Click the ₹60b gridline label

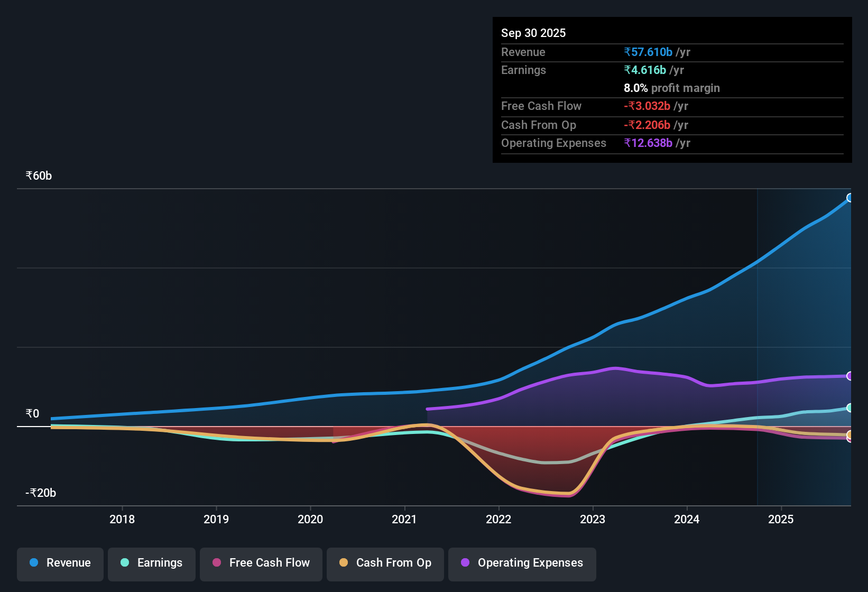point(38,175)
